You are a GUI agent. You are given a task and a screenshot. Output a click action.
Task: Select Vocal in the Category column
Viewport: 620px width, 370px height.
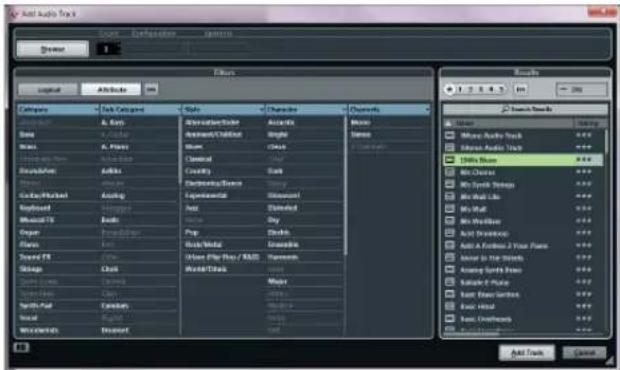(28, 318)
